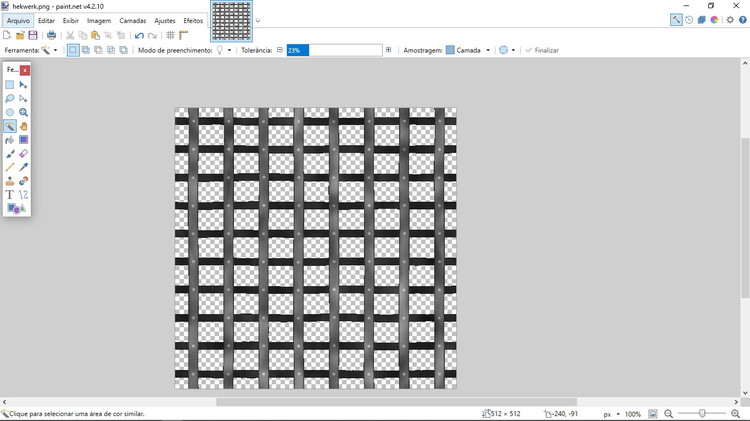Image resolution: width=750 pixels, height=421 pixels.
Task: Open the Camadas menu
Action: pyautogui.click(x=132, y=21)
